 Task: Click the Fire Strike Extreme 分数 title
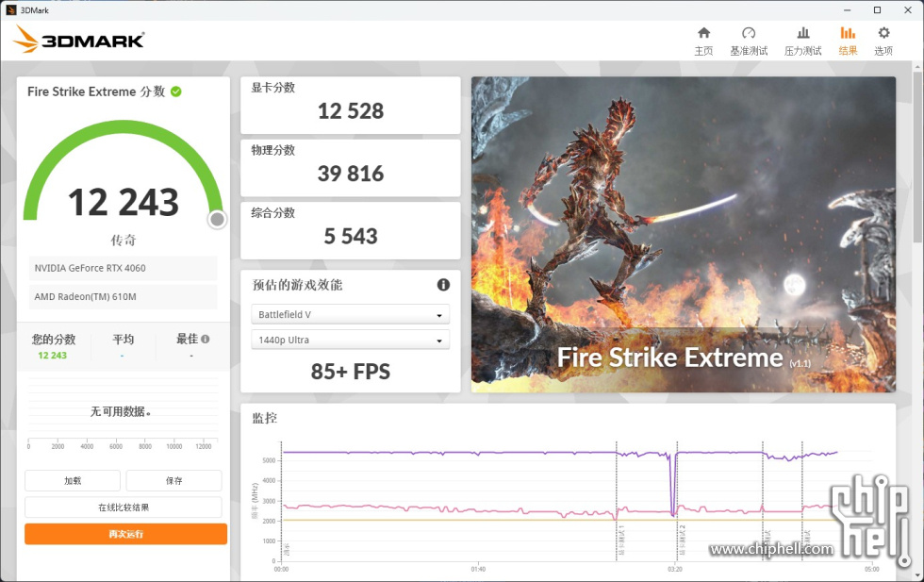(x=96, y=91)
